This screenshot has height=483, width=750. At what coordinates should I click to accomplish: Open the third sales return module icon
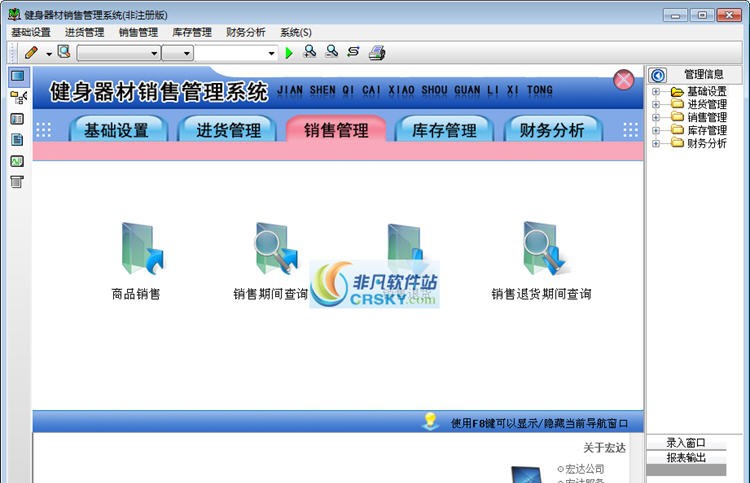(x=408, y=248)
